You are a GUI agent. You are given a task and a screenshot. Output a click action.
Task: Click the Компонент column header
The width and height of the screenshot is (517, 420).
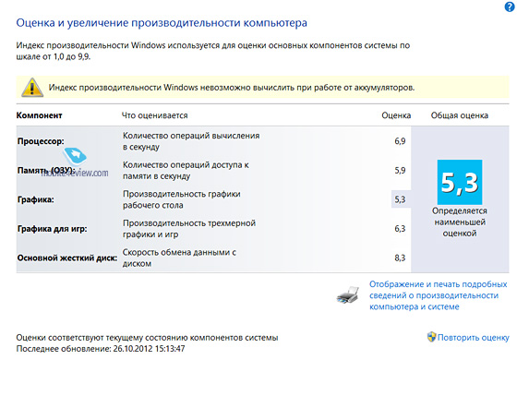point(39,115)
